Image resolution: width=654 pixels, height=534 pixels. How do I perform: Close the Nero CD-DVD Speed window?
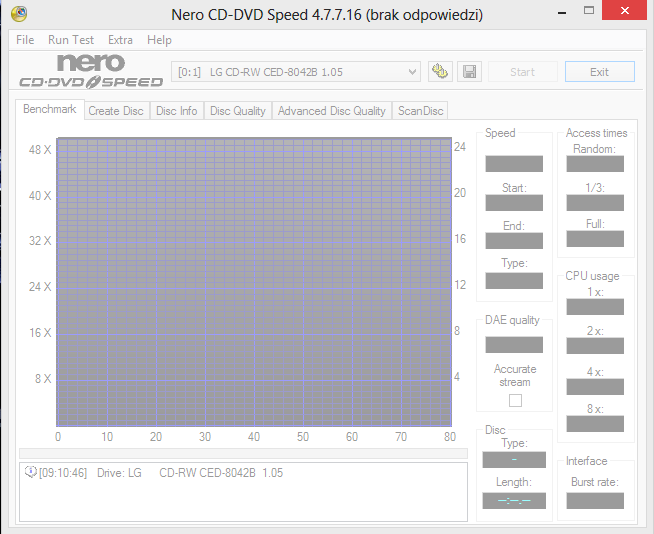click(624, 10)
